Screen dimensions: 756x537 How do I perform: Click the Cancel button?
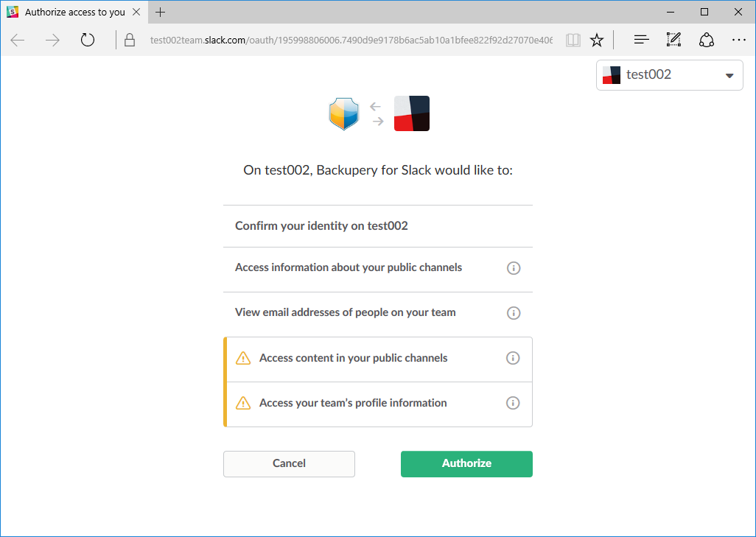[289, 463]
